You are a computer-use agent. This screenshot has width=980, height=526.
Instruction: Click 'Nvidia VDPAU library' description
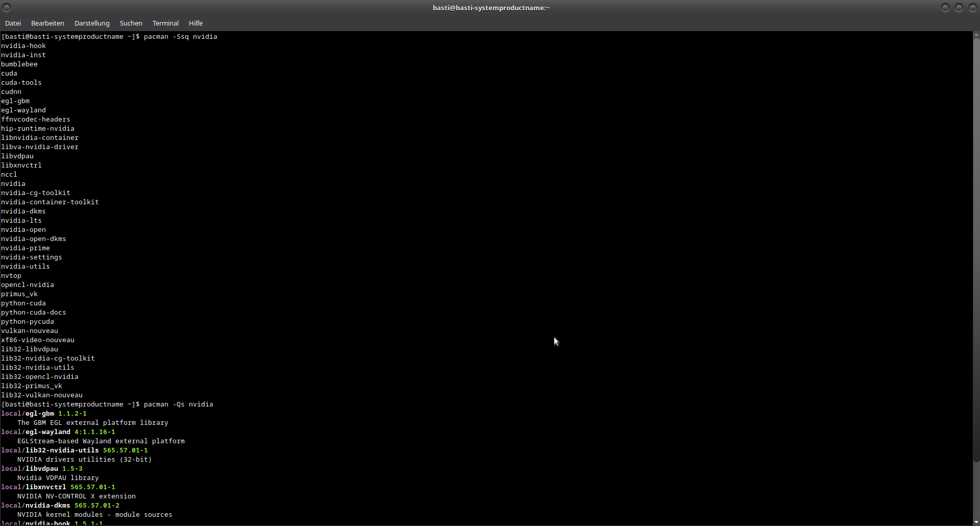point(58,478)
